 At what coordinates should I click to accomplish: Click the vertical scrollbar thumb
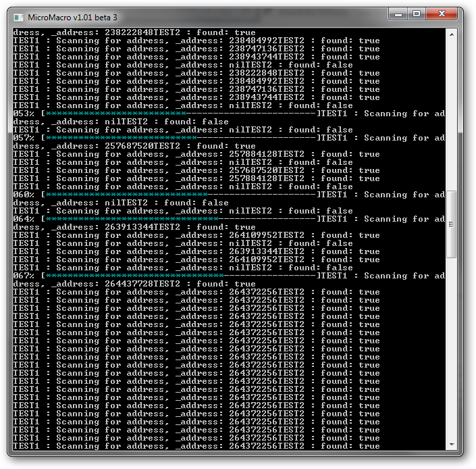[x=451, y=224]
